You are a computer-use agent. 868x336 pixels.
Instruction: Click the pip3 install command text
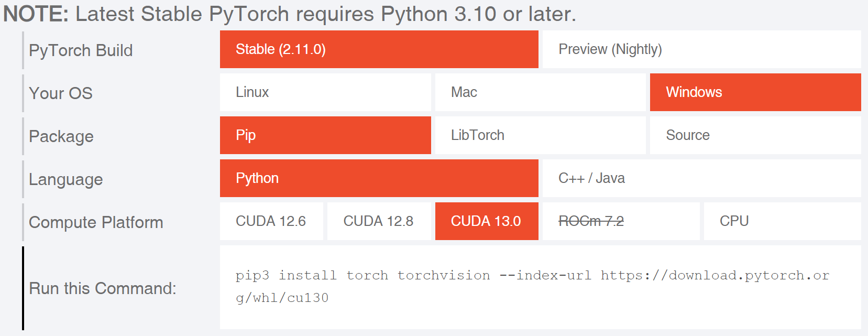(x=532, y=286)
